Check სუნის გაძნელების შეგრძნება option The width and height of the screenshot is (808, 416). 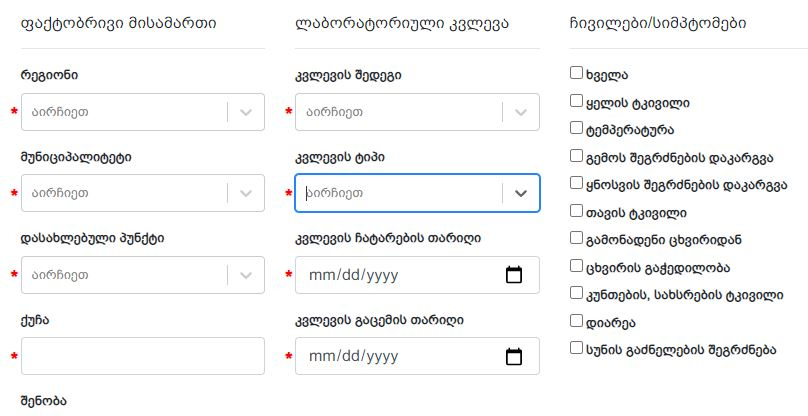576,348
